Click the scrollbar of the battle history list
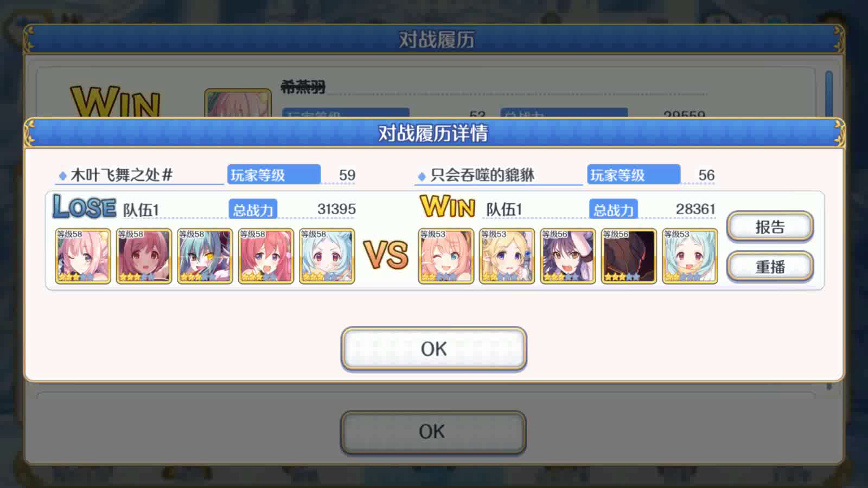Screen dimensions: 868x488 [829, 93]
